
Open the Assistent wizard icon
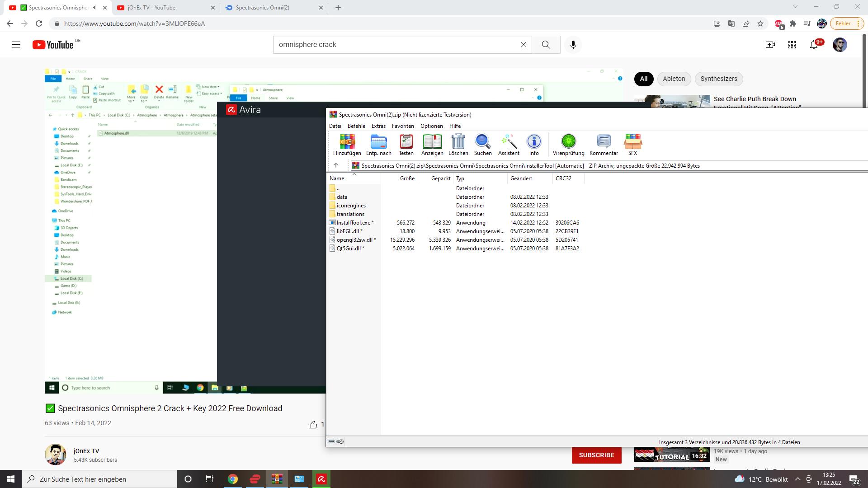(508, 145)
